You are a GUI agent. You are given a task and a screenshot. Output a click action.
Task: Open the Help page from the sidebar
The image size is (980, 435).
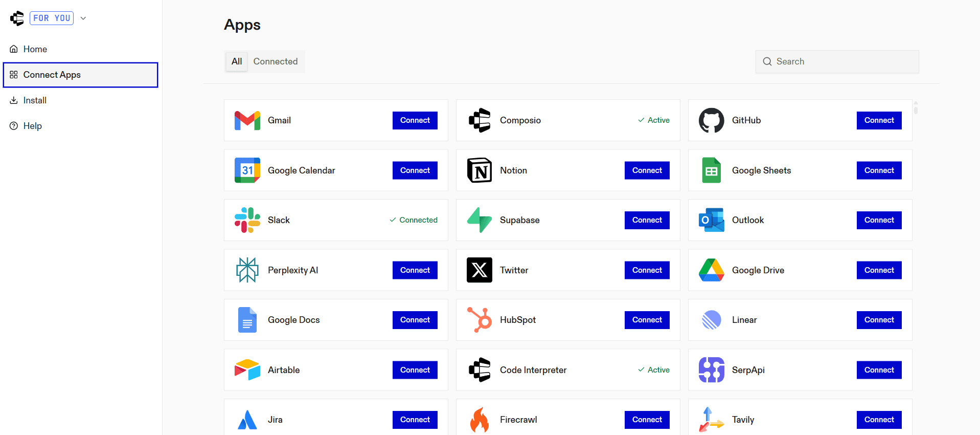(x=81, y=126)
